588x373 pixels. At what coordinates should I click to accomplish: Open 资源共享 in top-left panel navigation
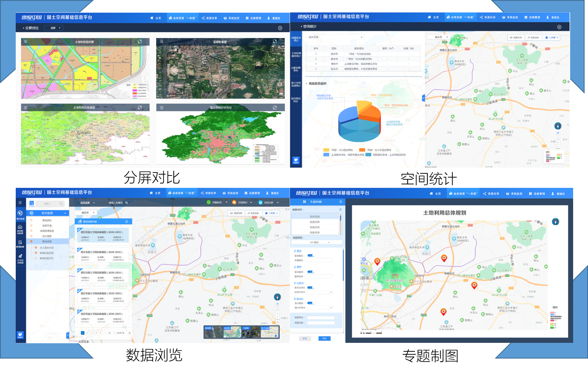(x=209, y=18)
